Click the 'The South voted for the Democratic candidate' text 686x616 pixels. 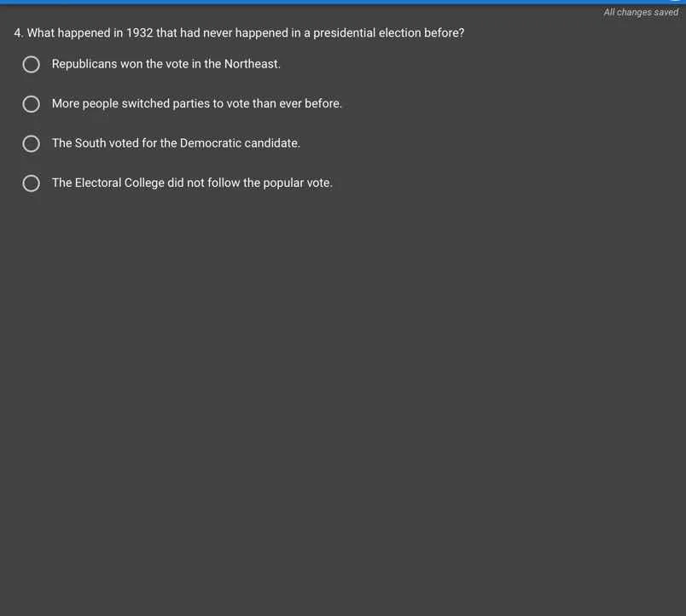pos(176,143)
